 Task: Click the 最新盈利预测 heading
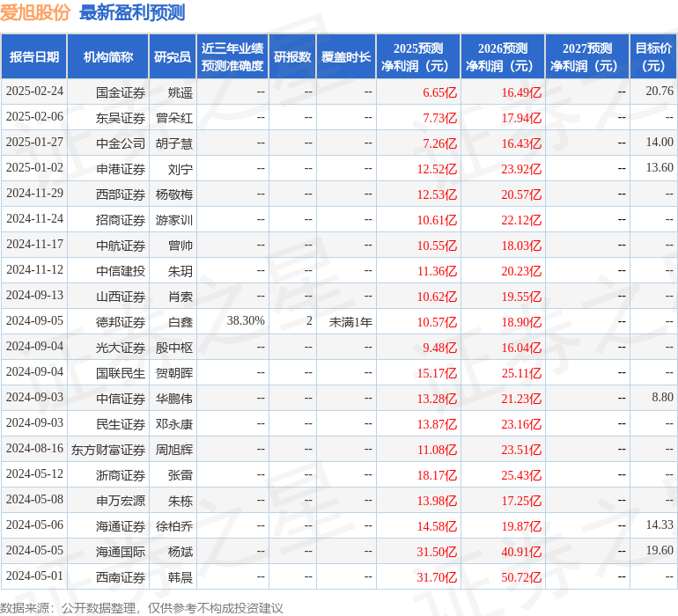pos(132,12)
